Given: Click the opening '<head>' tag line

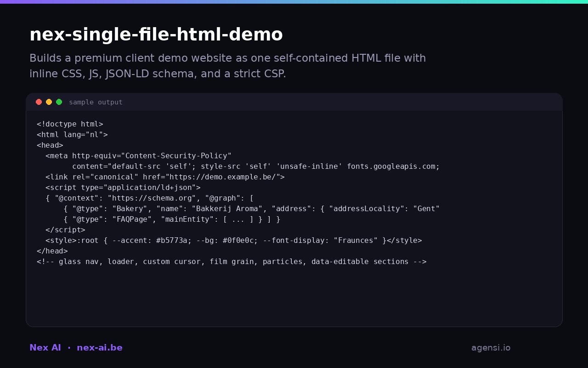Looking at the screenshot, I should pos(50,145).
